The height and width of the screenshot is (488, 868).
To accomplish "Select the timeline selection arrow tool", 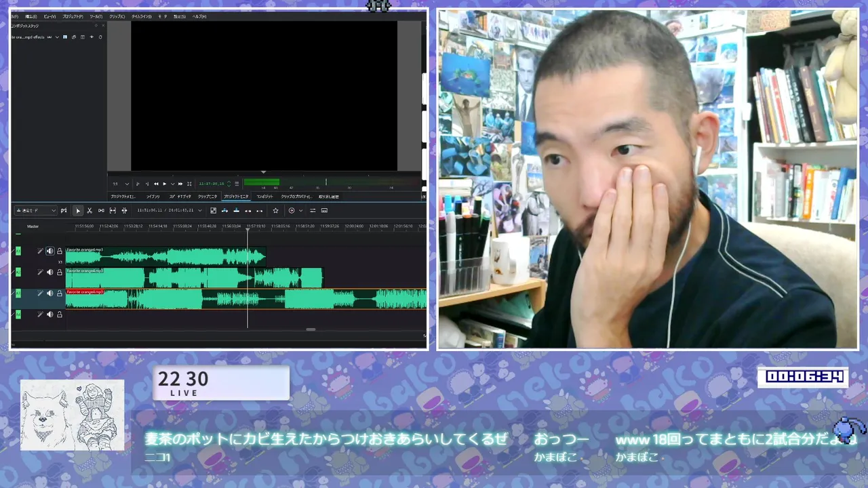I will (x=78, y=210).
